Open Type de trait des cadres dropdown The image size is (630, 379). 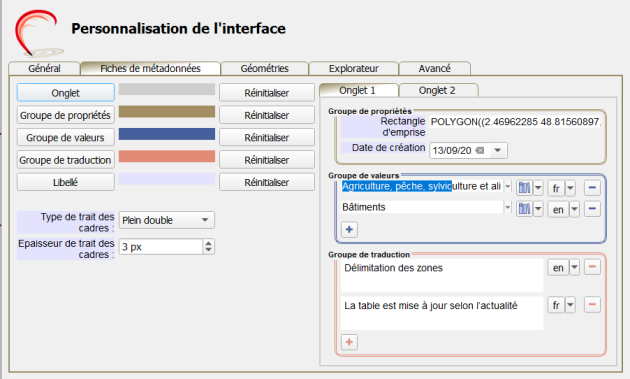point(167,220)
